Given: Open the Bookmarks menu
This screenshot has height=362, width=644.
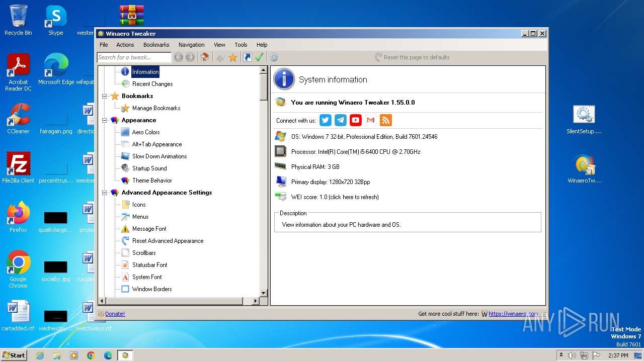Looking at the screenshot, I should [156, 45].
